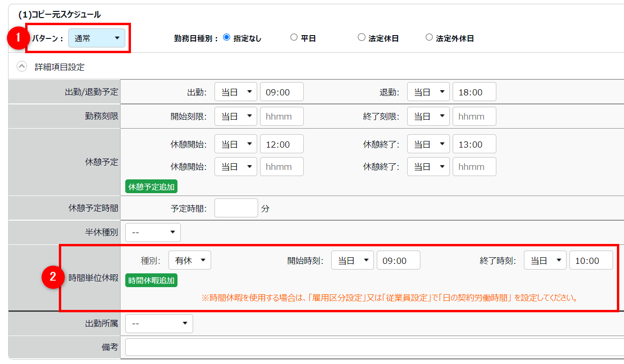Open the パターン dropdown showing 通常
Image resolution: width=624 pixels, height=364 pixels.
97,38
